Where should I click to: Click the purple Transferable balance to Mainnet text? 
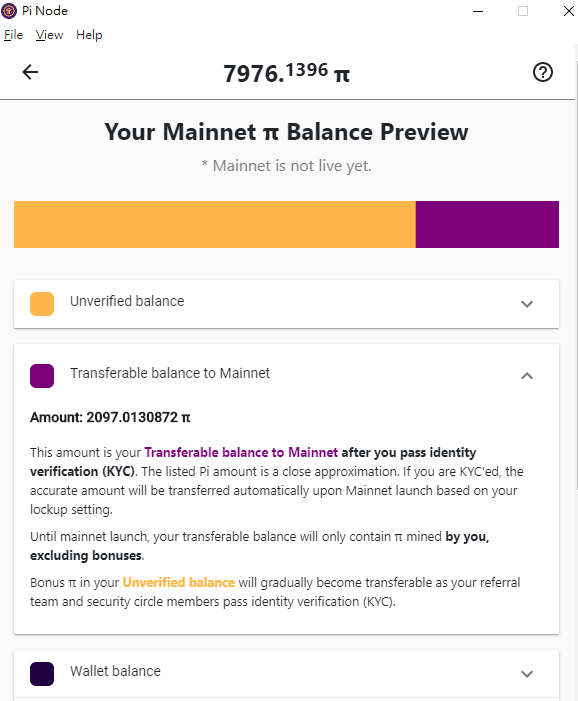(x=241, y=452)
